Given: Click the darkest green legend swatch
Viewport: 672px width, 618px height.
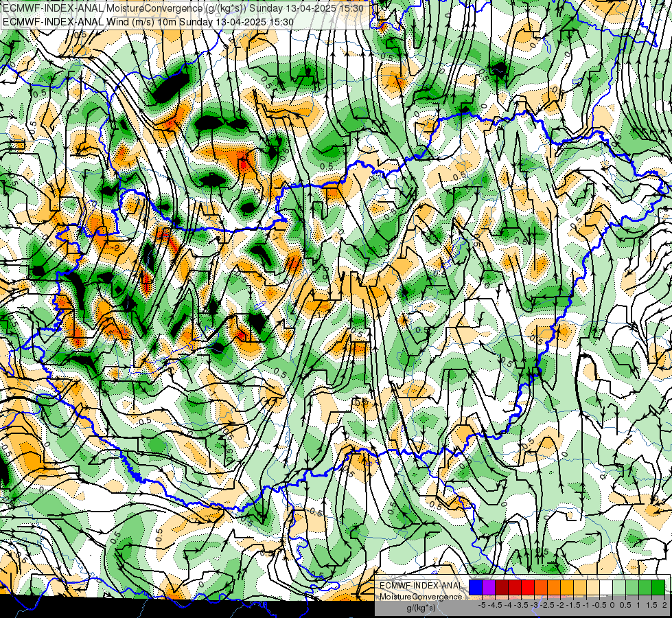Looking at the screenshot, I should 659,587.
